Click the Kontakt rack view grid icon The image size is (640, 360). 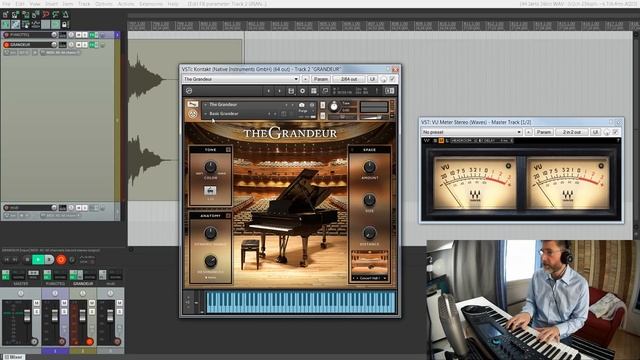coord(313,91)
